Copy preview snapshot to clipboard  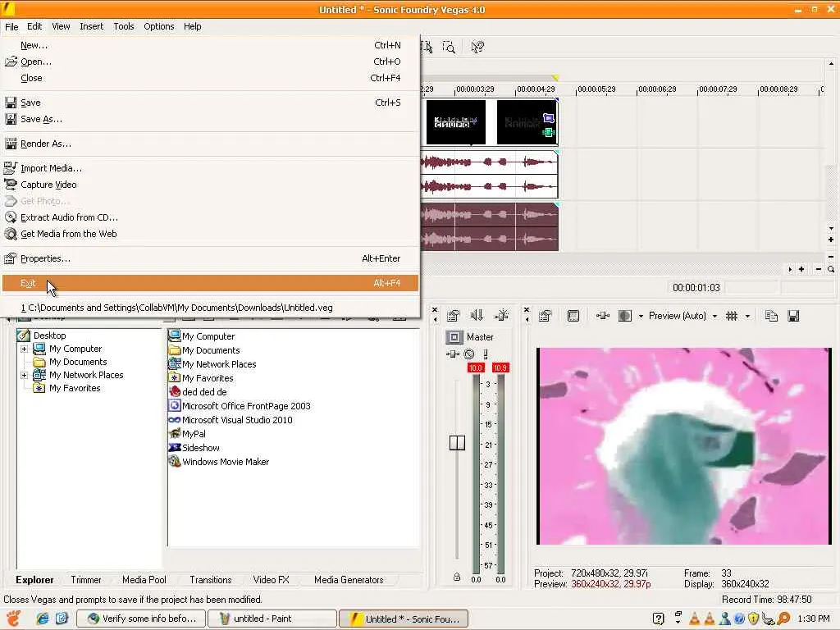pyautogui.click(x=771, y=316)
